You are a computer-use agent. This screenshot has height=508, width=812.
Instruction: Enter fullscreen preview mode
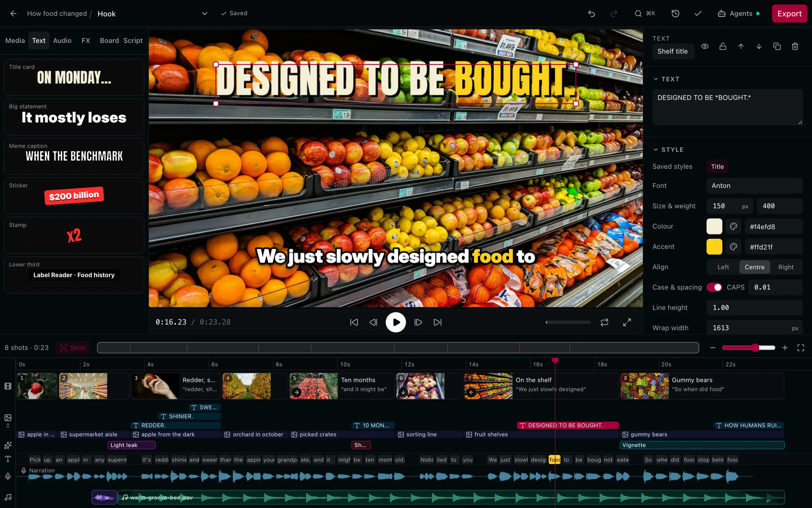tap(627, 322)
